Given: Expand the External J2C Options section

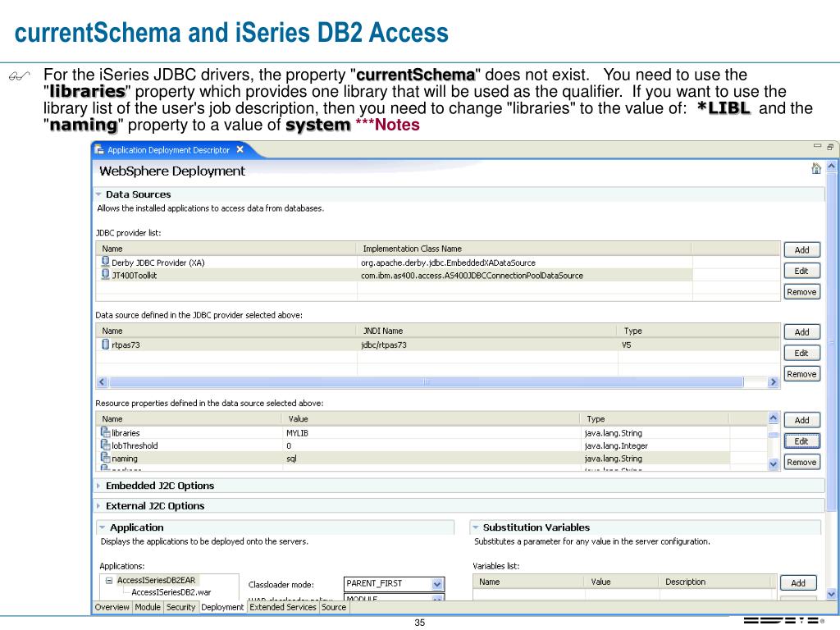Looking at the screenshot, I should (98, 505).
